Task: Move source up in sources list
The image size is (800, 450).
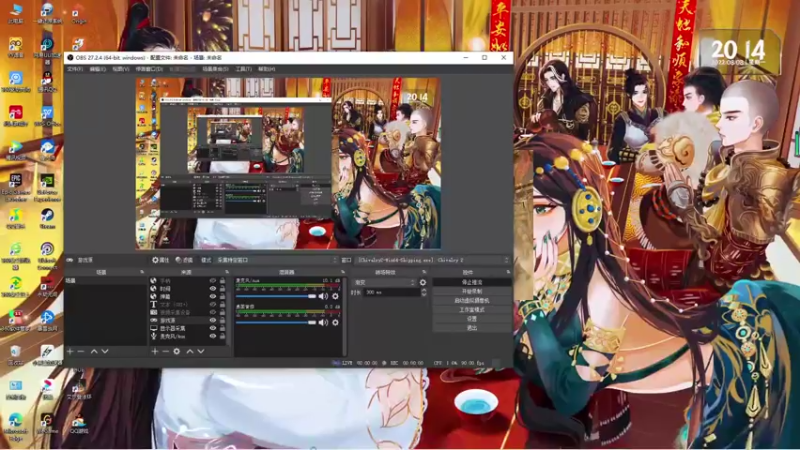Action: point(190,352)
